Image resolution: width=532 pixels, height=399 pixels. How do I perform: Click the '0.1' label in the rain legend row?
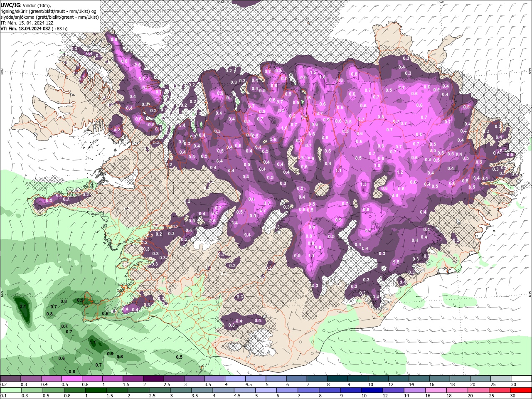point(4,396)
